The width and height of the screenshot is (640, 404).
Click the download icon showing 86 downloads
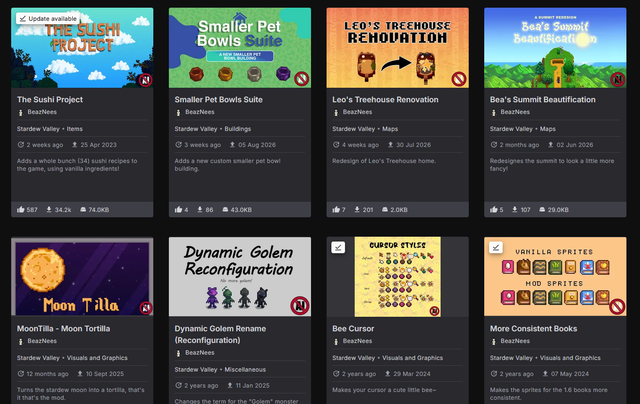(x=200, y=209)
